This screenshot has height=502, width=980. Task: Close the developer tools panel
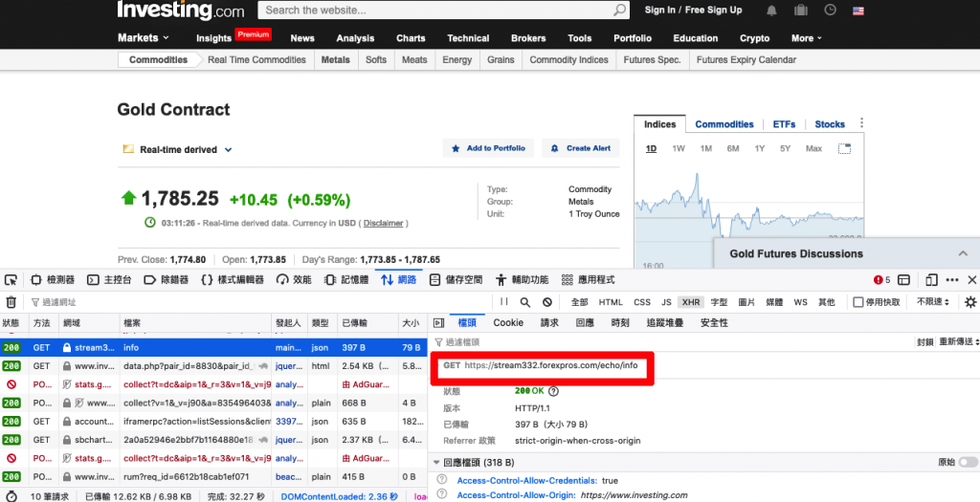(x=972, y=280)
